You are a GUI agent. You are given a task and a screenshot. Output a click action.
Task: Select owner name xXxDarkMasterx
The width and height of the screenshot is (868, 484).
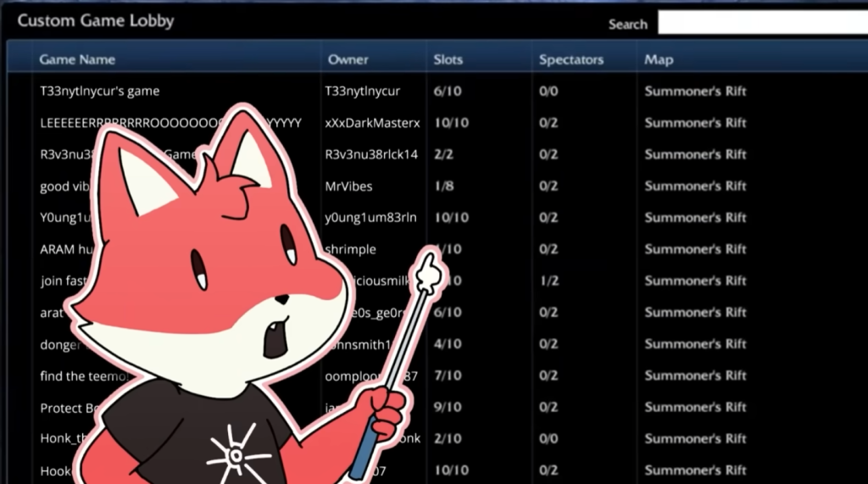pyautogui.click(x=371, y=123)
